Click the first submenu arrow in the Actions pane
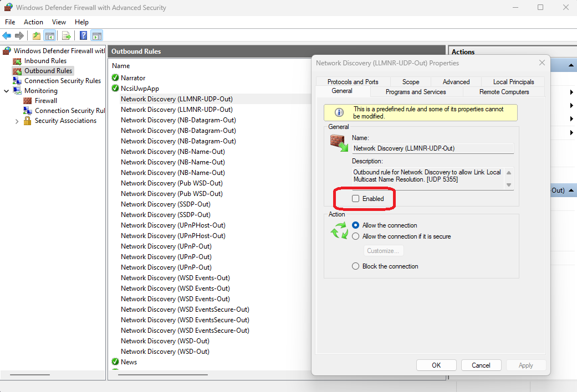577x392 pixels. point(571,92)
